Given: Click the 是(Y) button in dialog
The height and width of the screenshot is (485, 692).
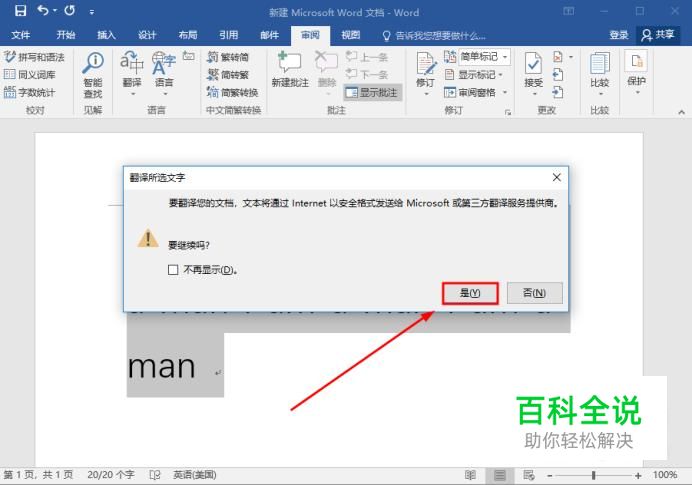Looking at the screenshot, I should [x=470, y=293].
